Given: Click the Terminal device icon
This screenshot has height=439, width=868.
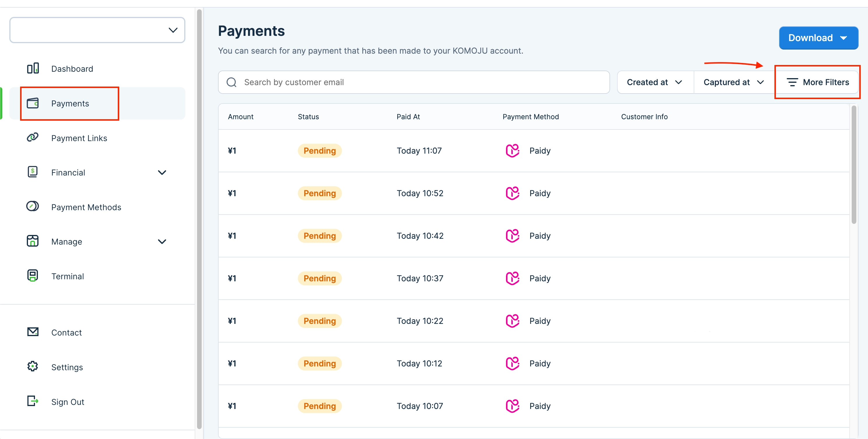Looking at the screenshot, I should [33, 275].
